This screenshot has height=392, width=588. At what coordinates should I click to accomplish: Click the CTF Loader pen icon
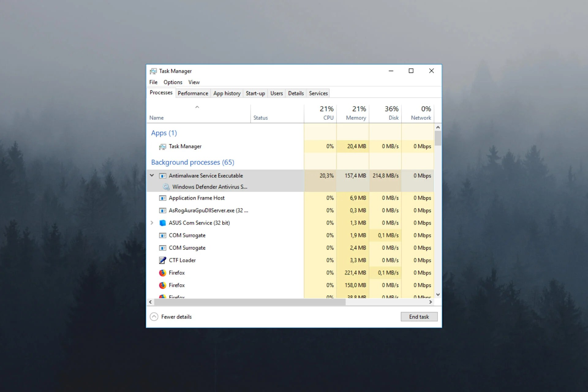point(163,260)
